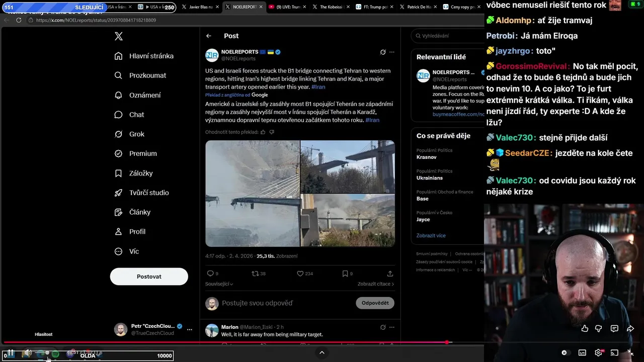This screenshot has height=362, width=644.
Task: Open the #Iran hashtag in Czech translation
Action: 372,120
